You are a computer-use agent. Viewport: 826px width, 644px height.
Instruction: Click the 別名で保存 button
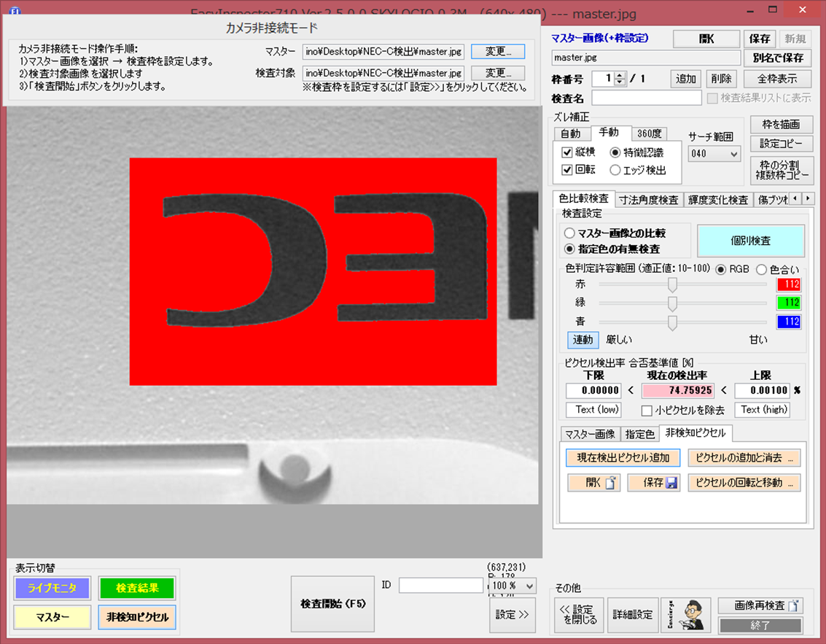click(778, 58)
